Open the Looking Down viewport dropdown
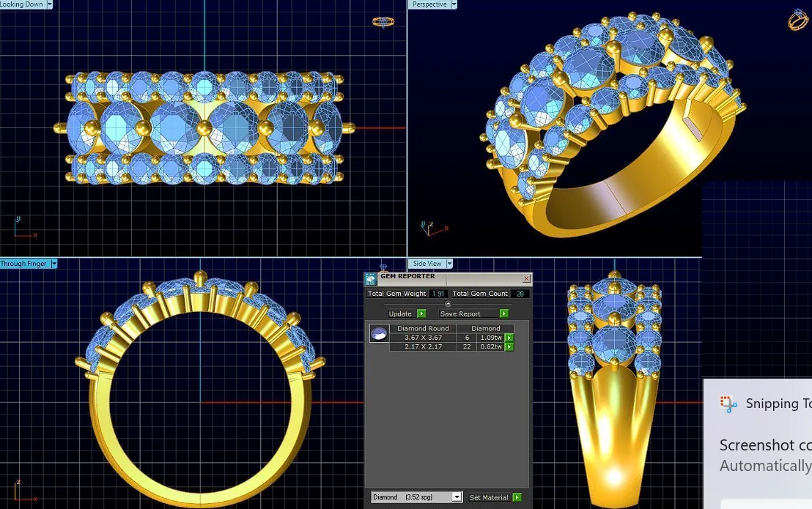 50,4
